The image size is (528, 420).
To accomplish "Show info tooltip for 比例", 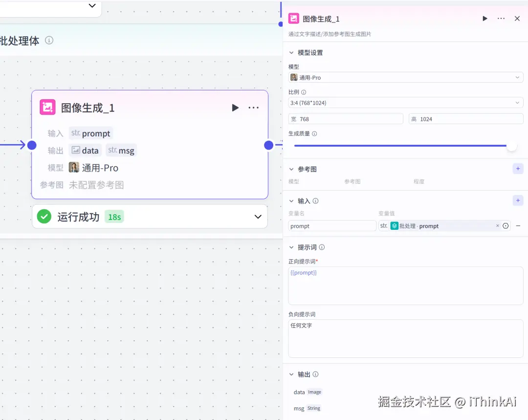I will coord(304,92).
